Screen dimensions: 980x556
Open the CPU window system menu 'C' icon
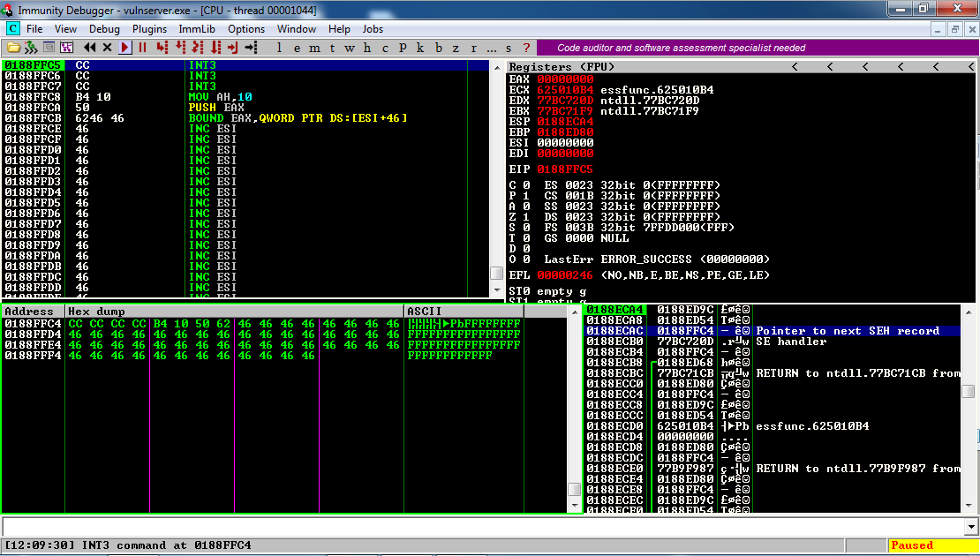point(12,29)
